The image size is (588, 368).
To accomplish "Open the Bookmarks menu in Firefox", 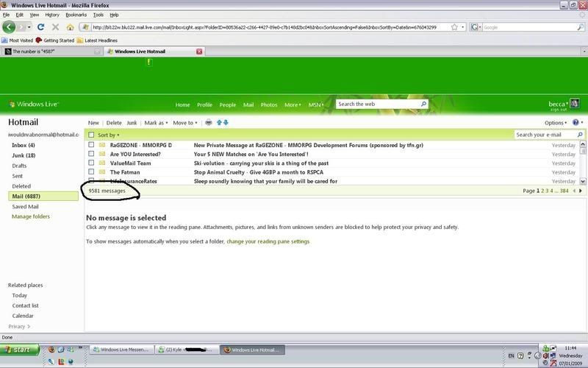I will (x=75, y=15).
